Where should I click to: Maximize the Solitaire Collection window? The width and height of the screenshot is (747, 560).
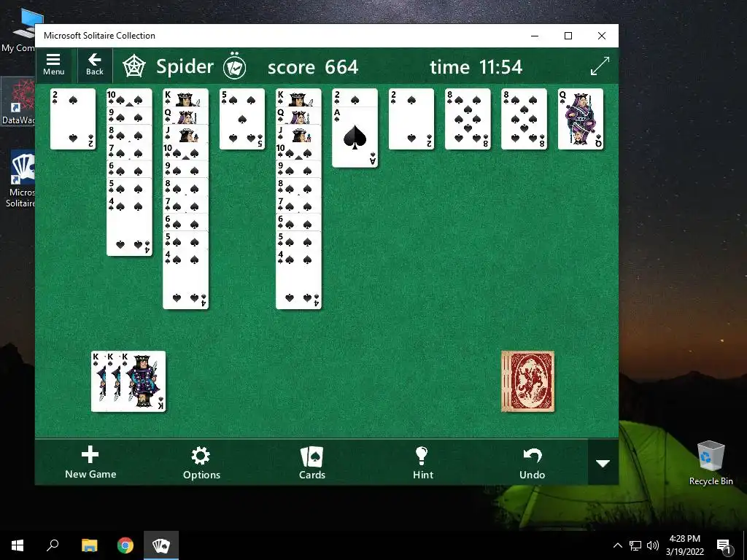(x=568, y=36)
